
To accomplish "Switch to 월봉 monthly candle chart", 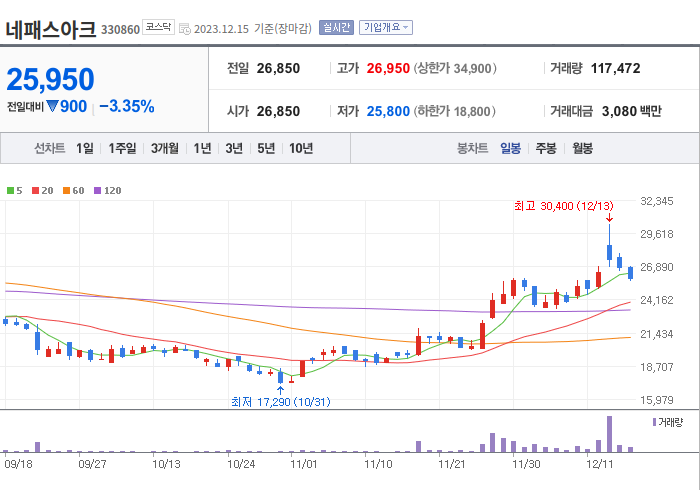I will click(583, 148).
